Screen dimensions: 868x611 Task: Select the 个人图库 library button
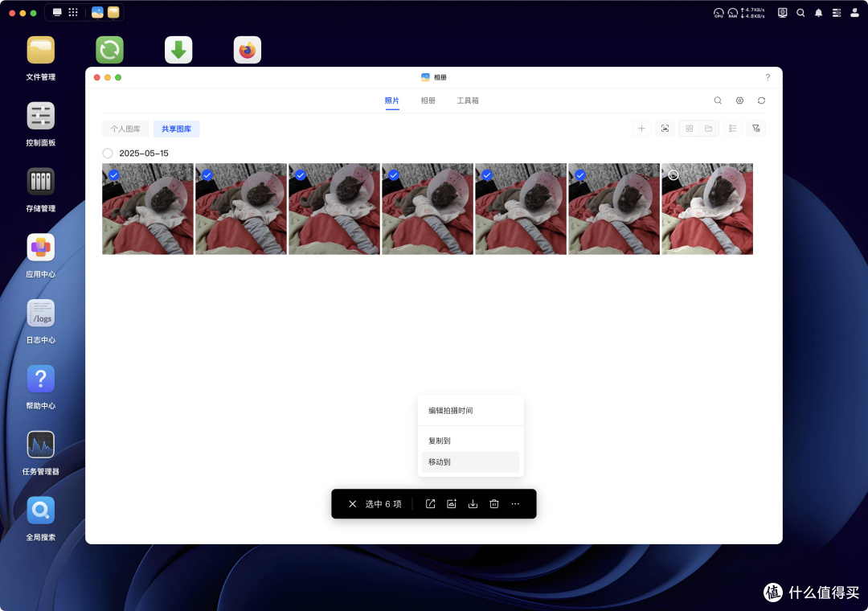coord(125,129)
